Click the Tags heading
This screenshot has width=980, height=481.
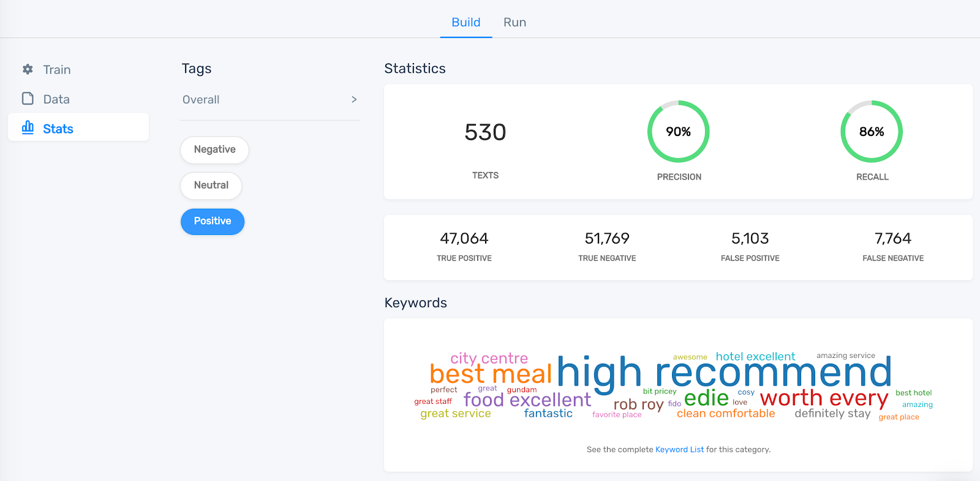click(197, 69)
